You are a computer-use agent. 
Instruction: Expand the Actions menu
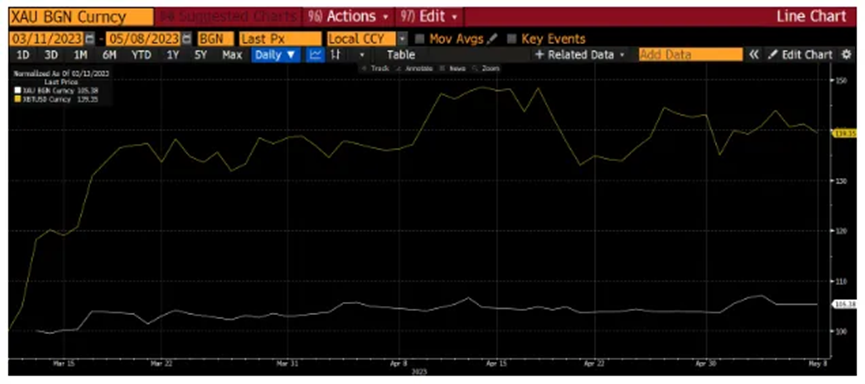click(x=350, y=17)
